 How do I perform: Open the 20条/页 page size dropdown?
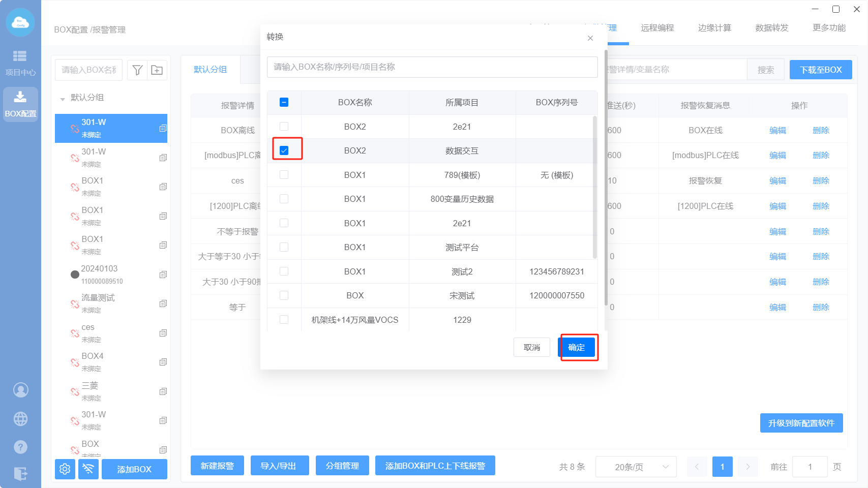click(636, 467)
